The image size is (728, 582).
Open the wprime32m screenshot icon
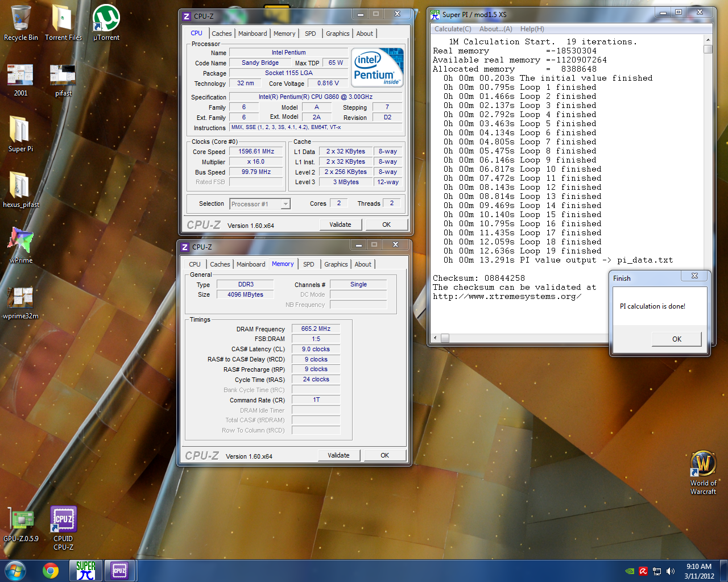pyautogui.click(x=20, y=301)
